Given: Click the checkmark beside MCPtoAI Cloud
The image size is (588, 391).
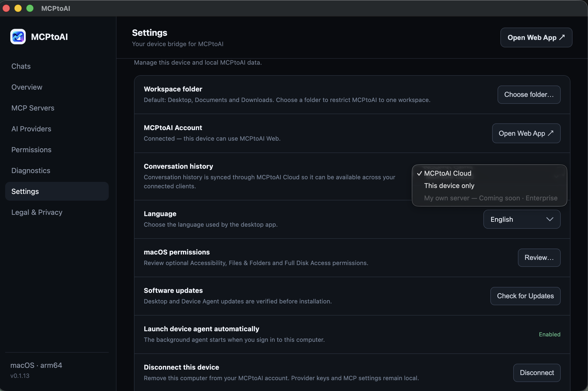Looking at the screenshot, I should [419, 173].
